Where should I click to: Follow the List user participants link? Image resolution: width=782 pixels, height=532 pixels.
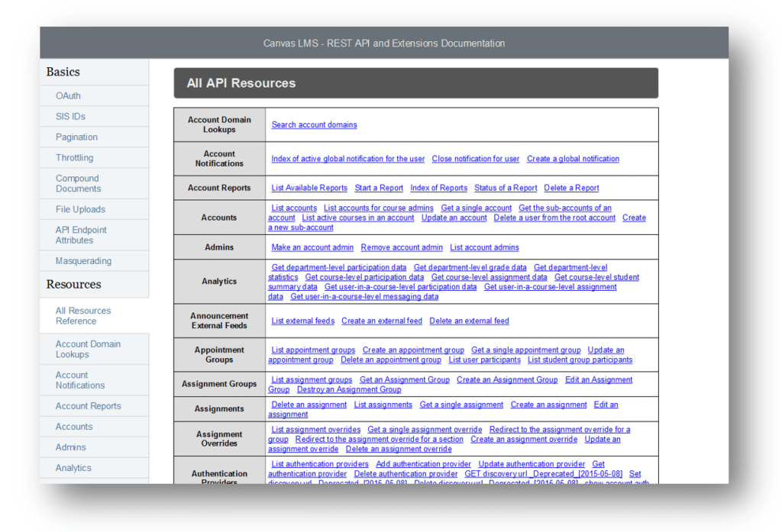(484, 360)
